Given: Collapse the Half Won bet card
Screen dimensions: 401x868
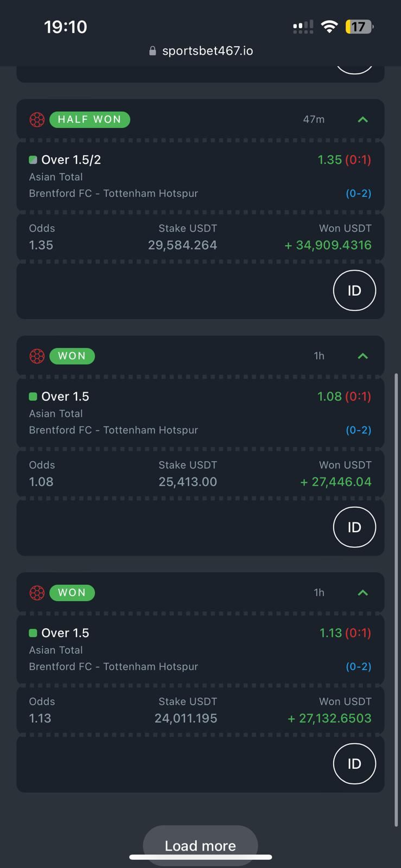Looking at the screenshot, I should 363,119.
